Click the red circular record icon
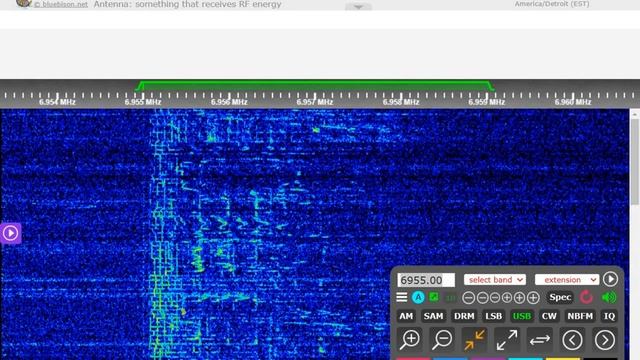The width and height of the screenshot is (640, 360). click(587, 297)
